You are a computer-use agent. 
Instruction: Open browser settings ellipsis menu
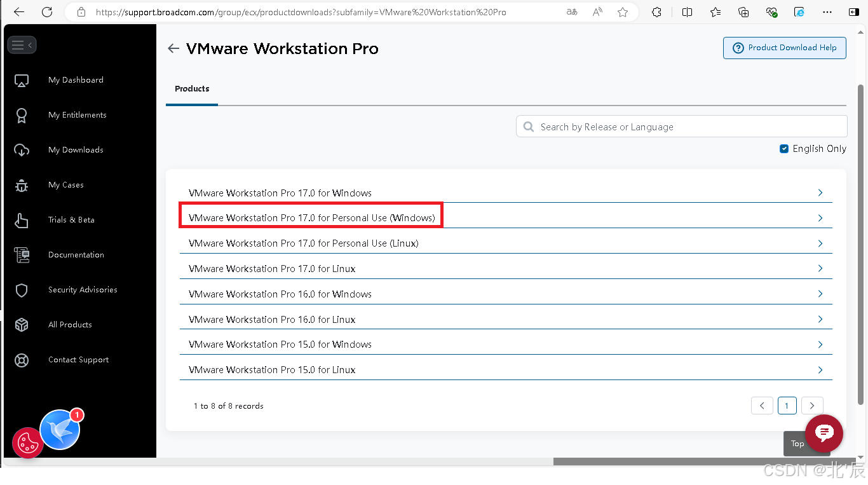pyautogui.click(x=827, y=12)
